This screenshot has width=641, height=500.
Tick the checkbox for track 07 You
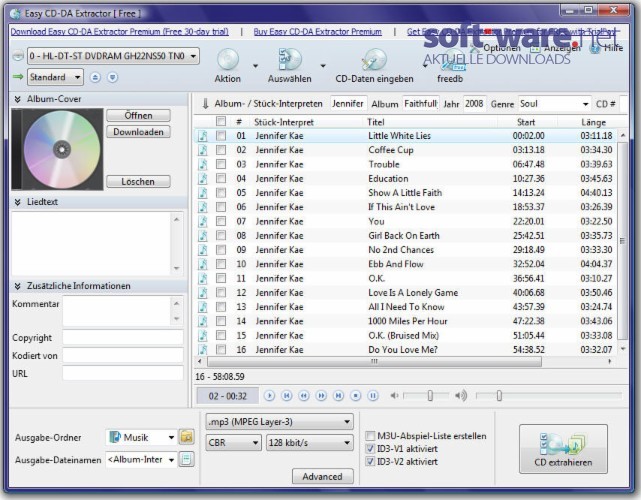[x=221, y=221]
